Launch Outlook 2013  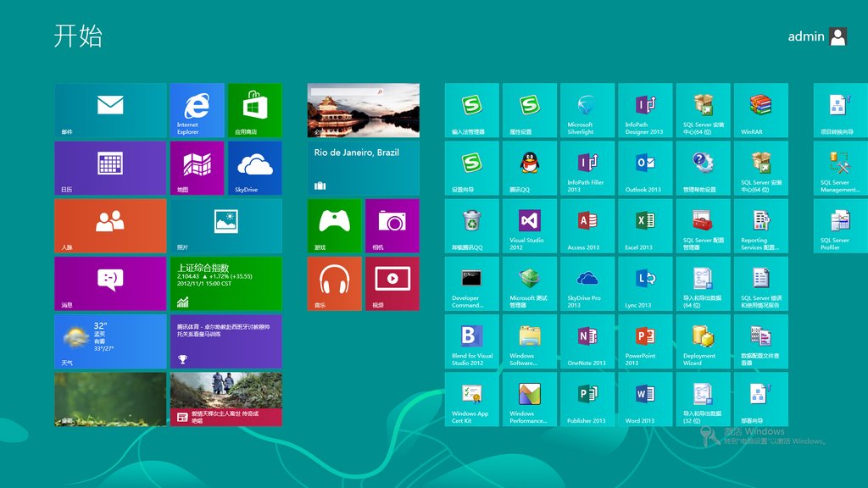coord(645,168)
